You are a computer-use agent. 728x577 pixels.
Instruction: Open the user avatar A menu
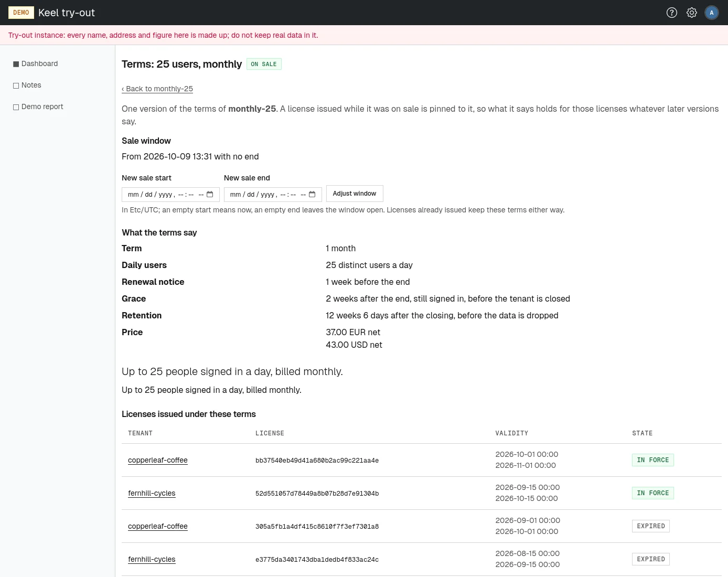(x=712, y=13)
